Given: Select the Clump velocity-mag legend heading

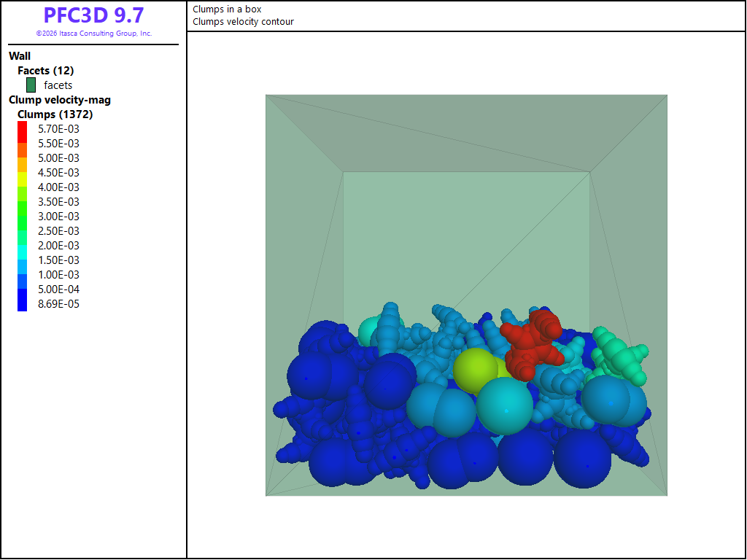Looking at the screenshot, I should (60, 100).
